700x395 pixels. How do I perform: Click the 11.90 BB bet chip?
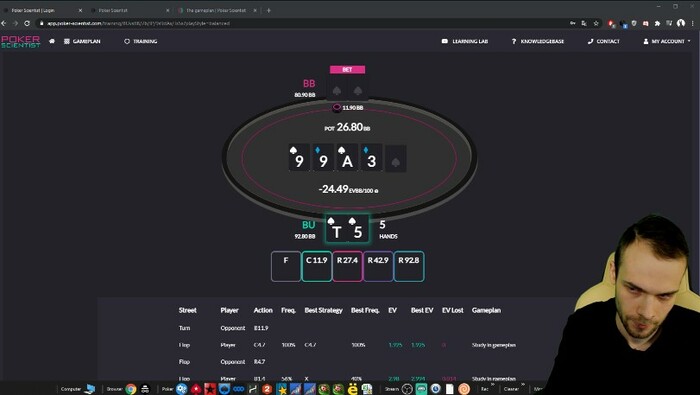pos(337,108)
